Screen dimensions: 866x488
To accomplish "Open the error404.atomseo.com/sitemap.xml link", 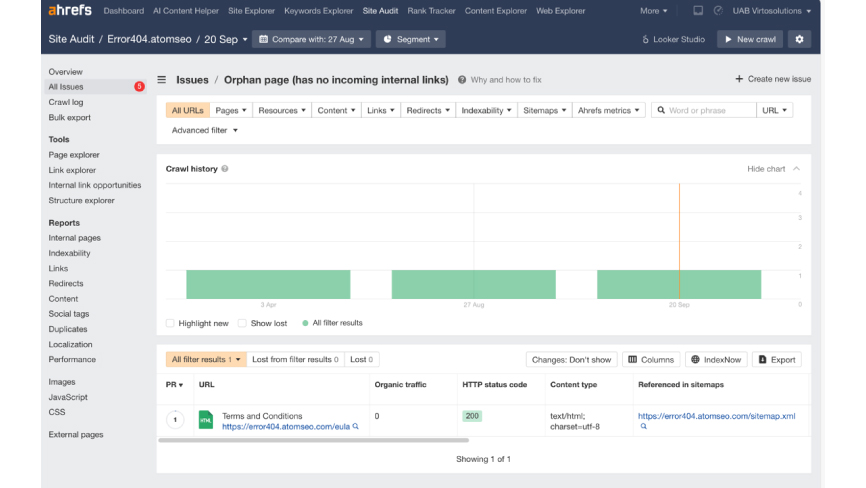I will (x=716, y=416).
